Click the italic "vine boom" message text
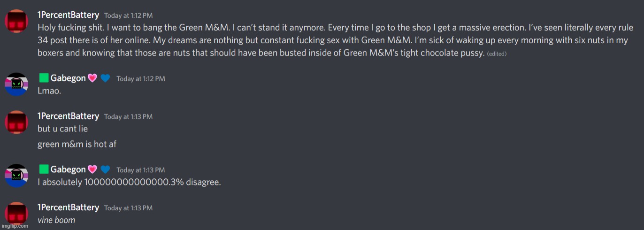 (56, 220)
